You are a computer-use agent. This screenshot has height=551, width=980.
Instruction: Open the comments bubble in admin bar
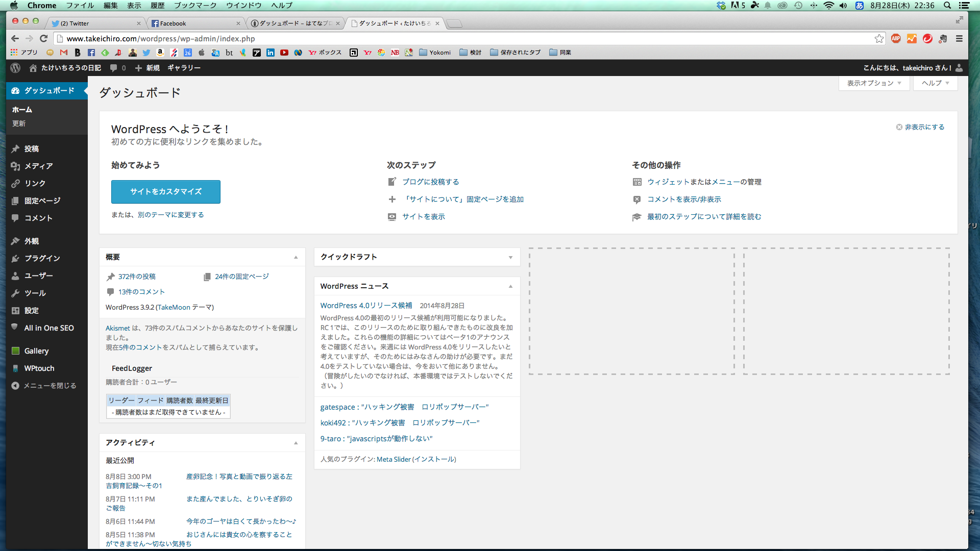pyautogui.click(x=117, y=68)
